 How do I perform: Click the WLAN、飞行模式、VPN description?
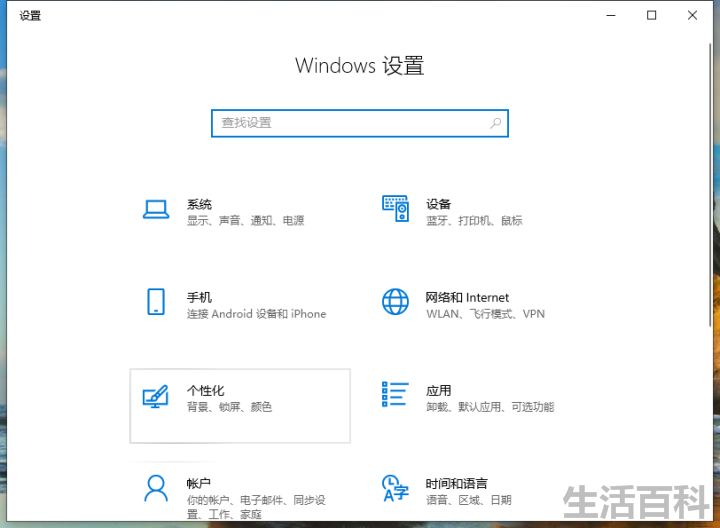[x=485, y=314]
